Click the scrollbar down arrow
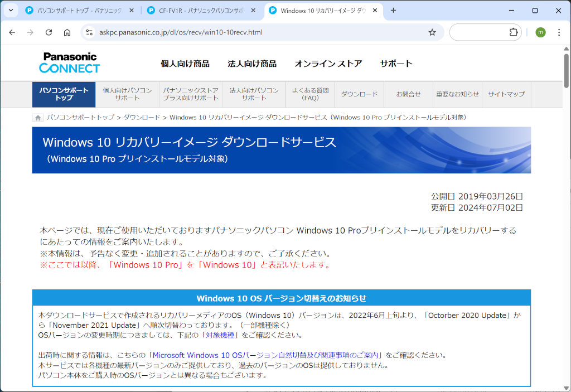This screenshot has width=571, height=392. click(x=567, y=388)
